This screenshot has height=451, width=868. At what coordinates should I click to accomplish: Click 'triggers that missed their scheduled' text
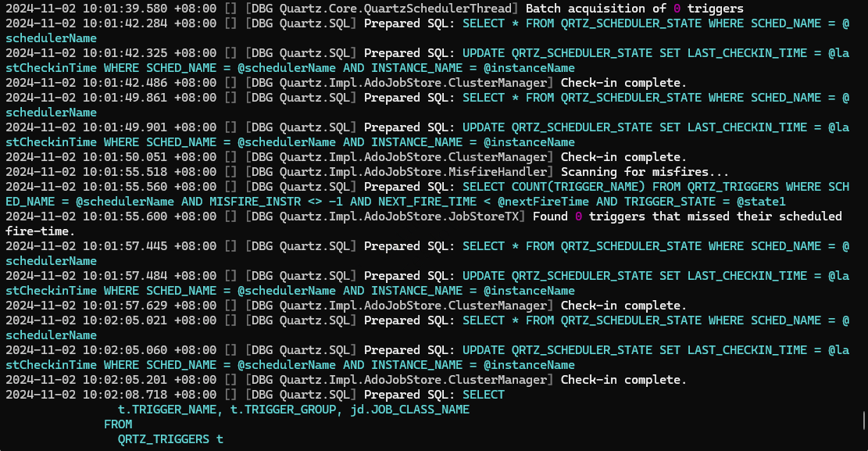point(715,217)
